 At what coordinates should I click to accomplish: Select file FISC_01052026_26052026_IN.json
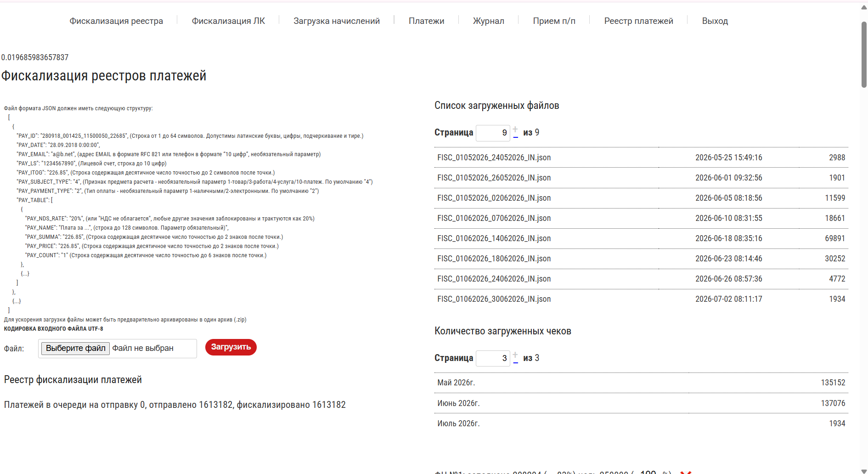(494, 178)
